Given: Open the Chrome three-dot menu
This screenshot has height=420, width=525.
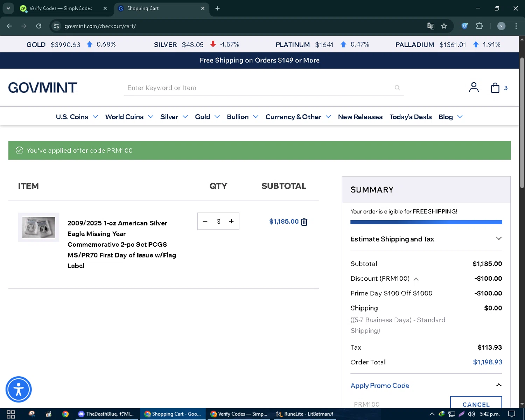Looking at the screenshot, I should pos(516,26).
